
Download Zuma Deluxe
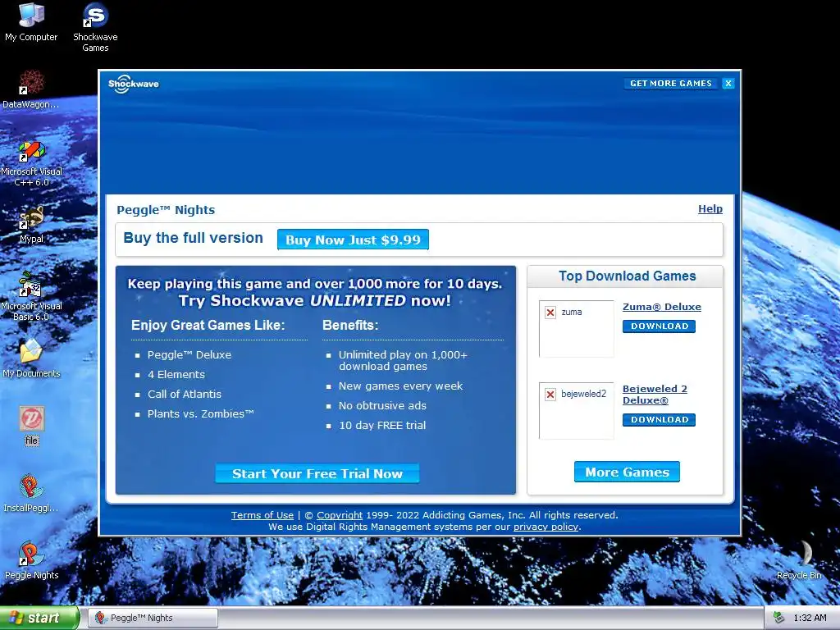click(659, 326)
